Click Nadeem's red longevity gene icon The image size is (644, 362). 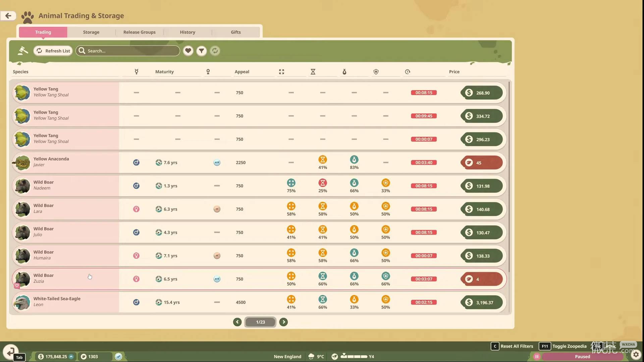[x=323, y=183]
